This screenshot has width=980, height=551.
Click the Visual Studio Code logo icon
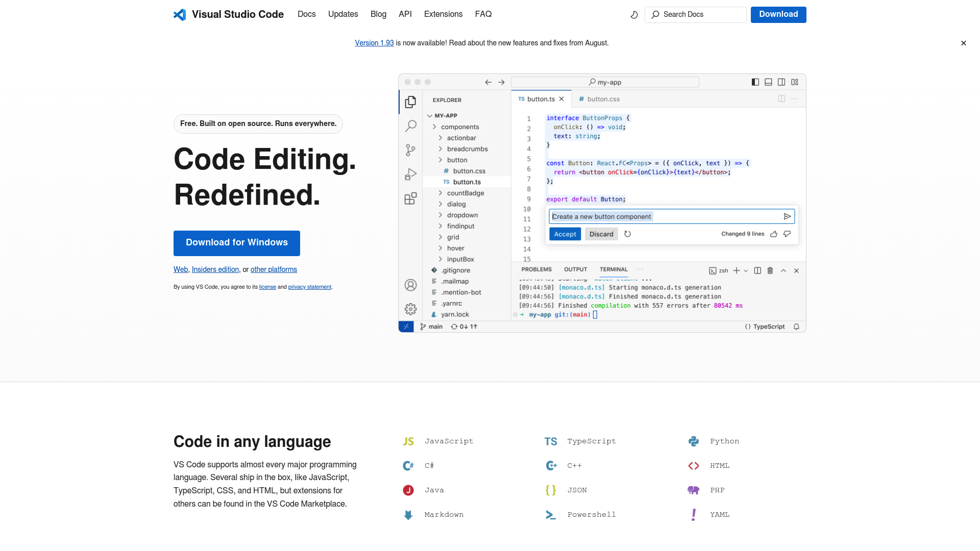(180, 14)
